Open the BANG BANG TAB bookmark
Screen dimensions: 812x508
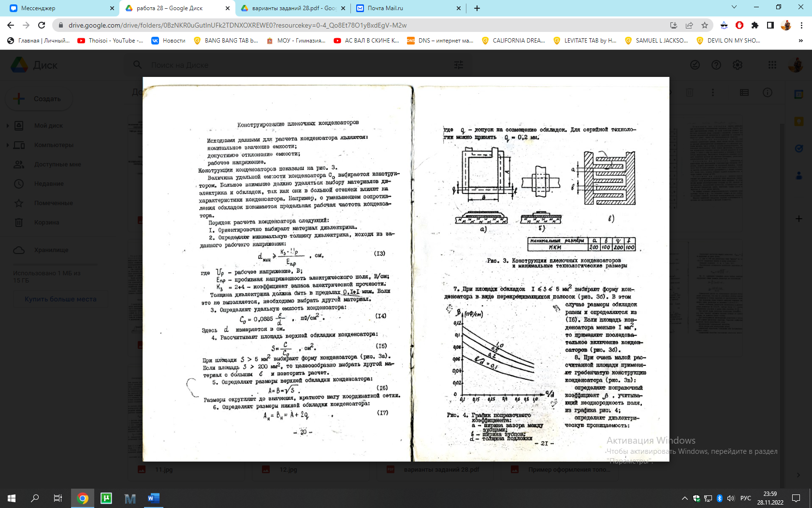226,41
